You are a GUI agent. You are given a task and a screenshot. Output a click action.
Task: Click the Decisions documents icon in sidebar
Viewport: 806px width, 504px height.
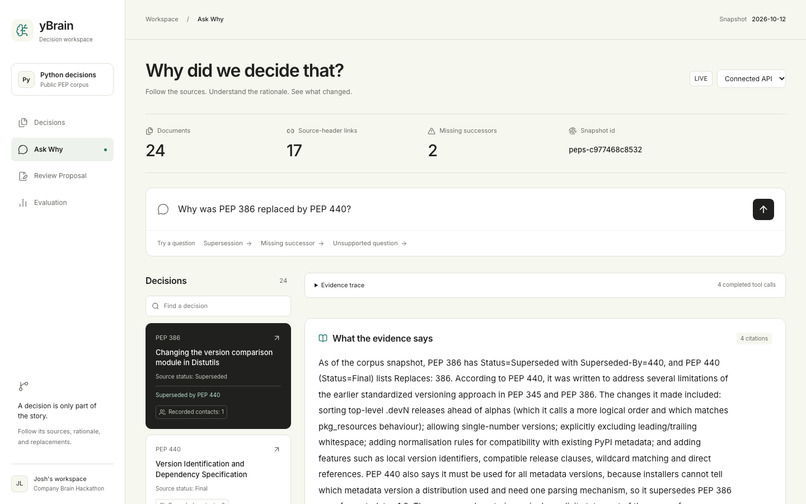(x=23, y=122)
